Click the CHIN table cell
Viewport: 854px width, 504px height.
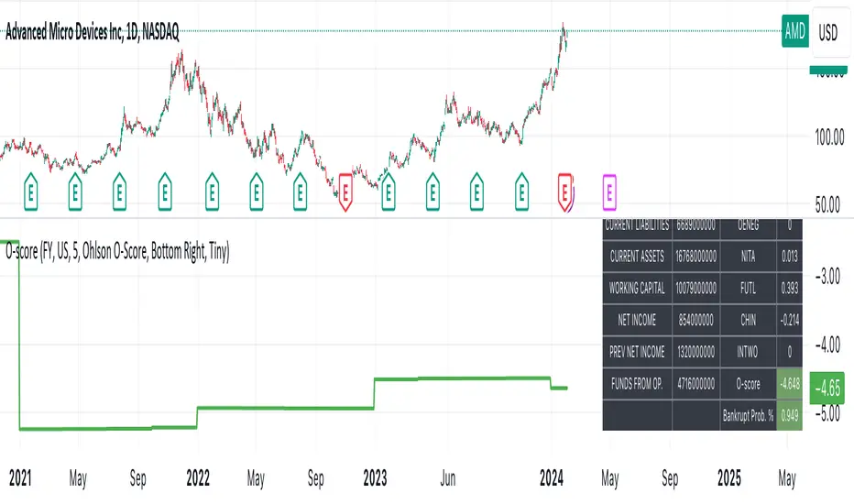click(x=748, y=320)
